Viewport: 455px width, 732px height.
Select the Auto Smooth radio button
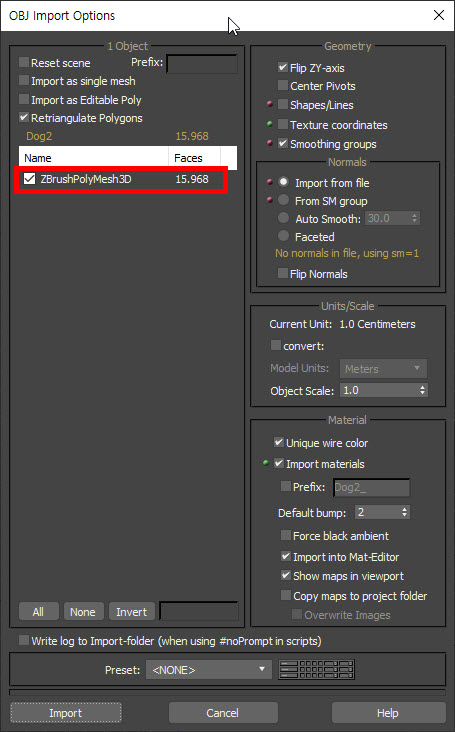[283, 218]
